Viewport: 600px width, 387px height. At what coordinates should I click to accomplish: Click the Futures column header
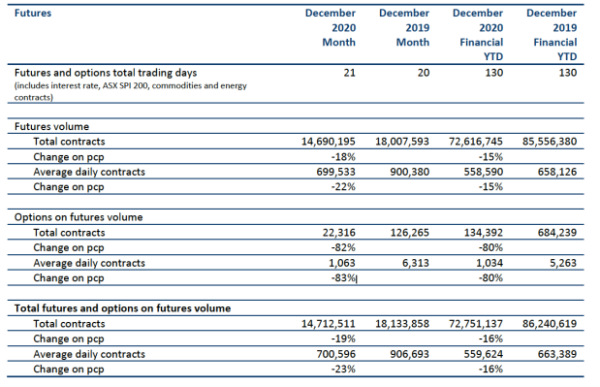pos(33,13)
